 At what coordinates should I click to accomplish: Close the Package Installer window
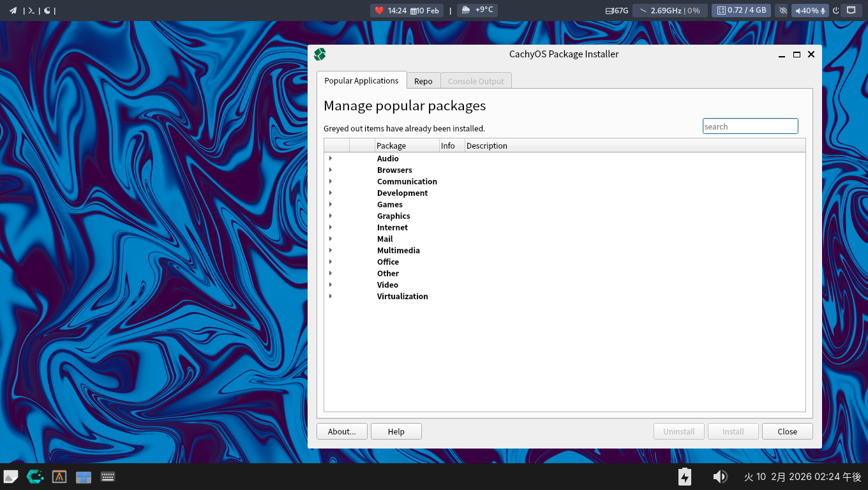pyautogui.click(x=811, y=55)
